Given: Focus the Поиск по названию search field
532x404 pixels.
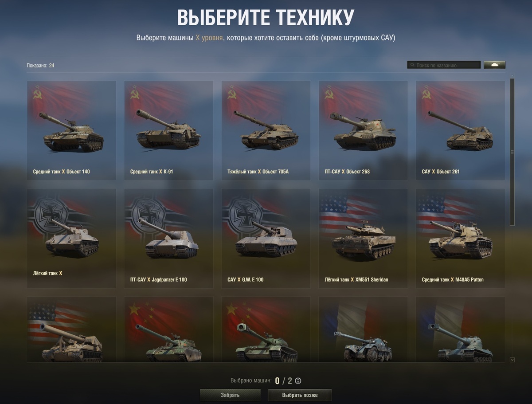Looking at the screenshot, I should 444,65.
